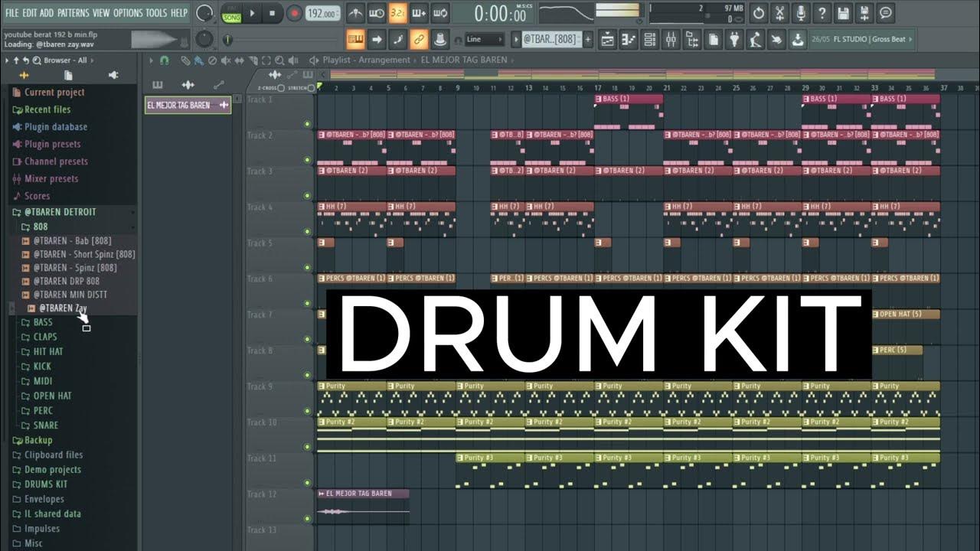The image size is (980, 551).
Task: Open the FILE menu
Action: 11,13
